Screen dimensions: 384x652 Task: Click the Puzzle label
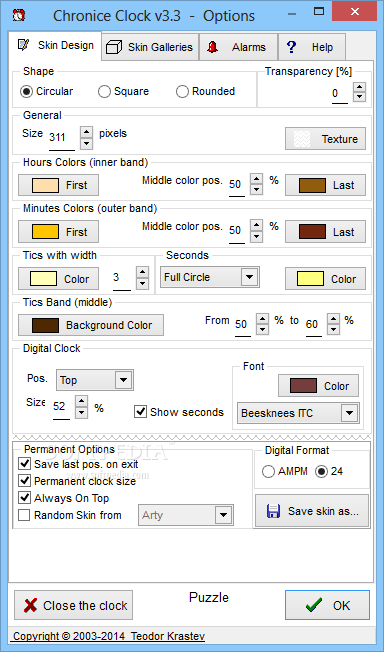209,598
